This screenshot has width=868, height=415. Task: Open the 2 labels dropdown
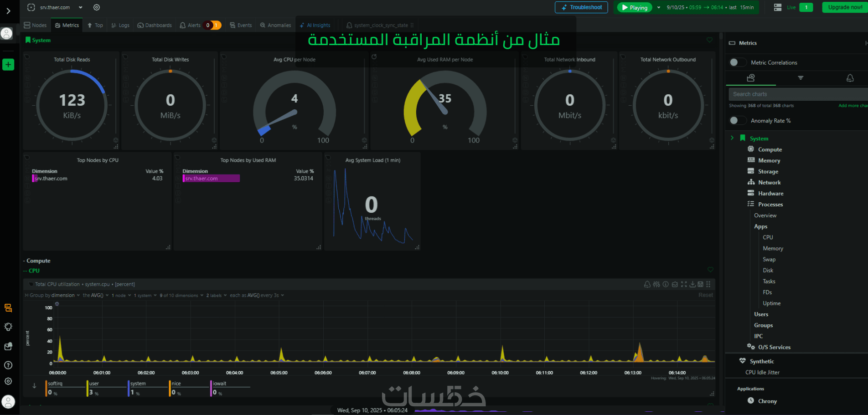[x=216, y=295]
